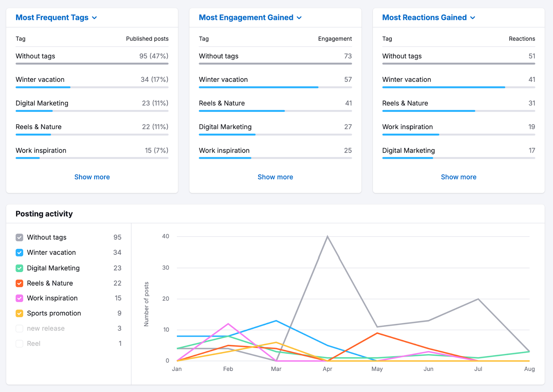Click Show more under Most Frequent Tags
The height and width of the screenshot is (392, 553).
tap(92, 177)
